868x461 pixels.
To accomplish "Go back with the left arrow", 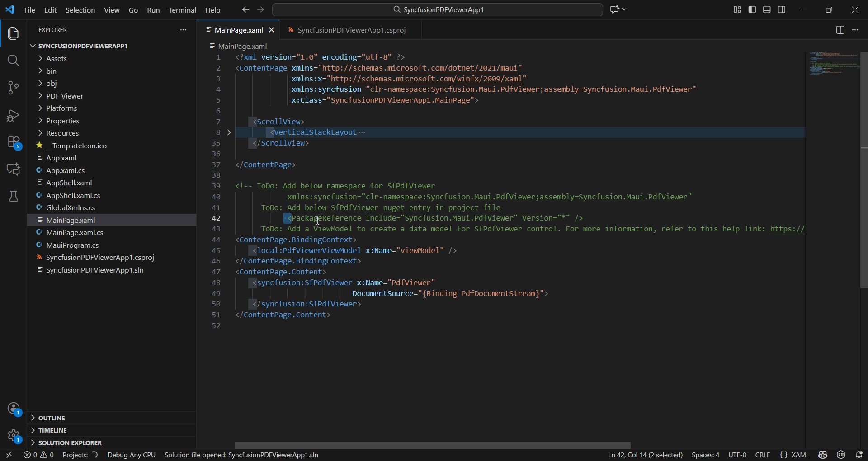I will pos(245,9).
